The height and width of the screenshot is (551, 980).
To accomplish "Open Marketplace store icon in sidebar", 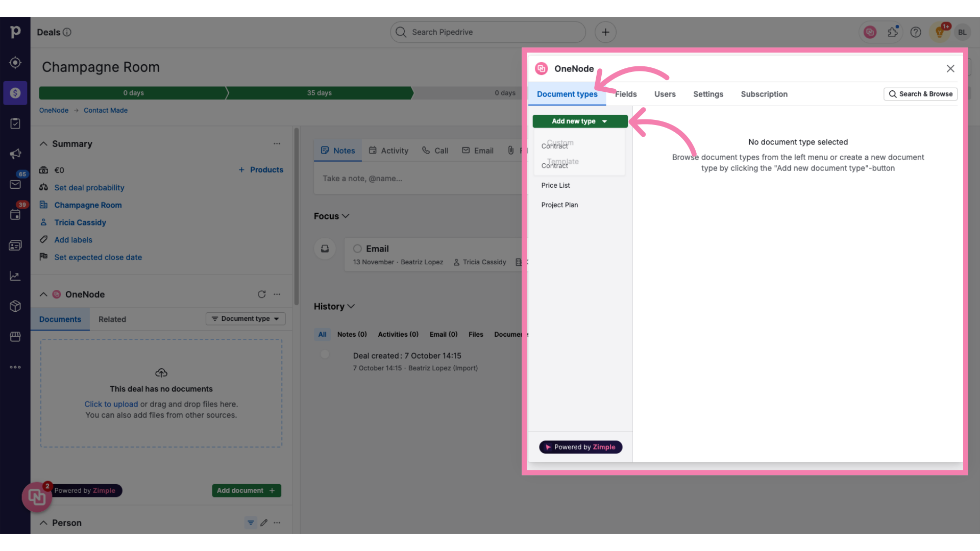I will (15, 337).
